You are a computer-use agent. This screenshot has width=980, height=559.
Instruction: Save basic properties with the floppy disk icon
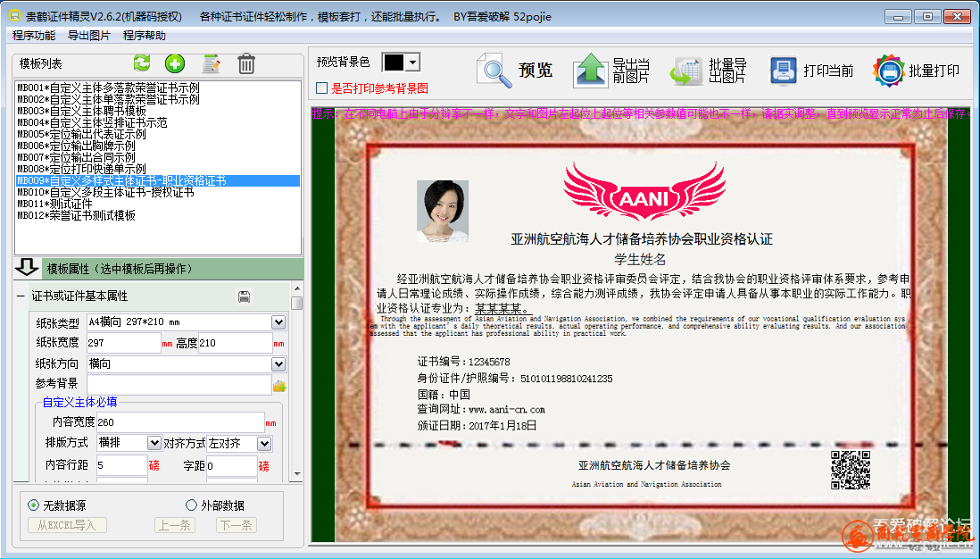[x=245, y=296]
